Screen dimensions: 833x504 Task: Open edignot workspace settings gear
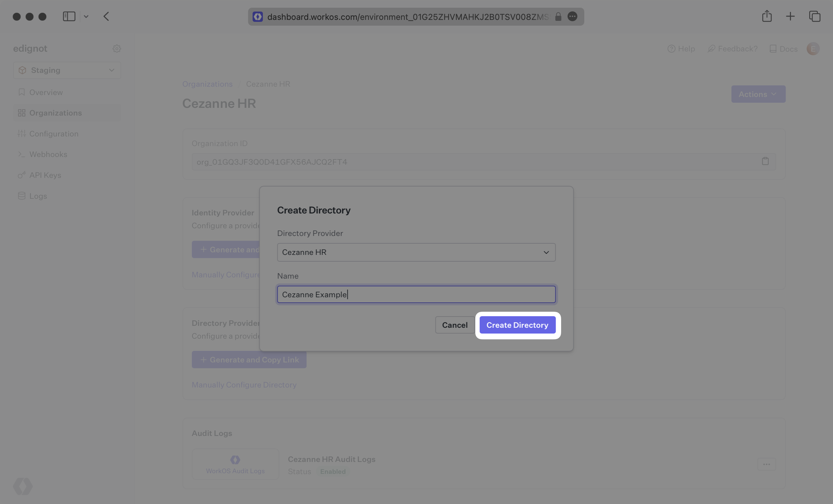117,48
